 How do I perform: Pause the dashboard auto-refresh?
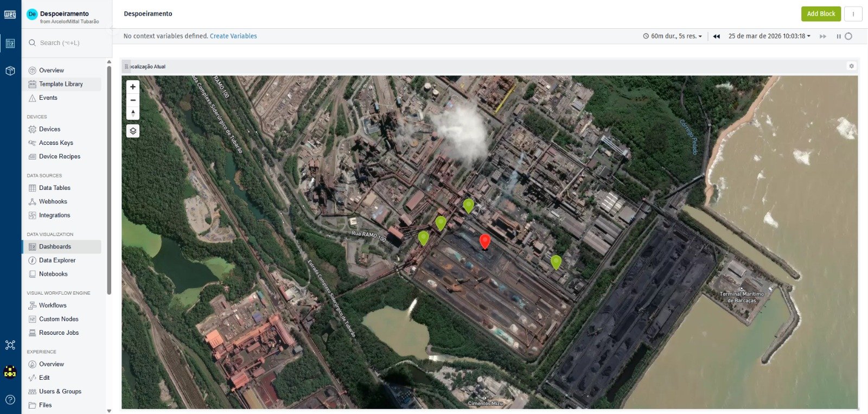pos(838,36)
